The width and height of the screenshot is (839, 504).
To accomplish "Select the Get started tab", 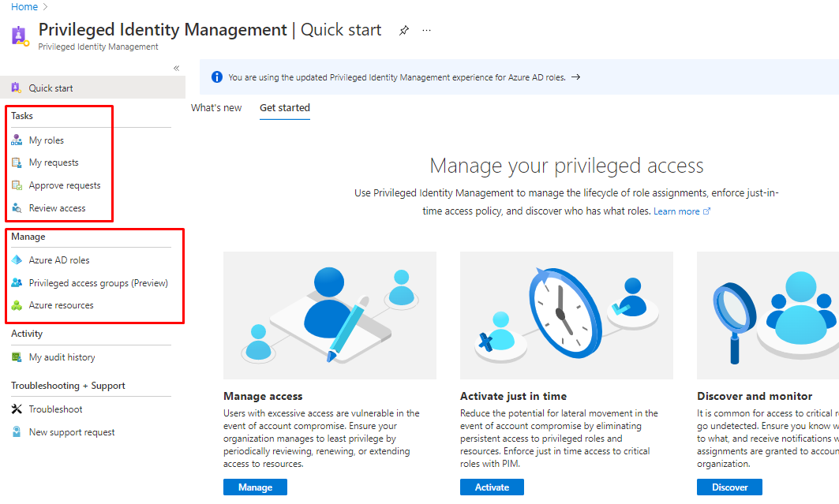I will (x=285, y=108).
